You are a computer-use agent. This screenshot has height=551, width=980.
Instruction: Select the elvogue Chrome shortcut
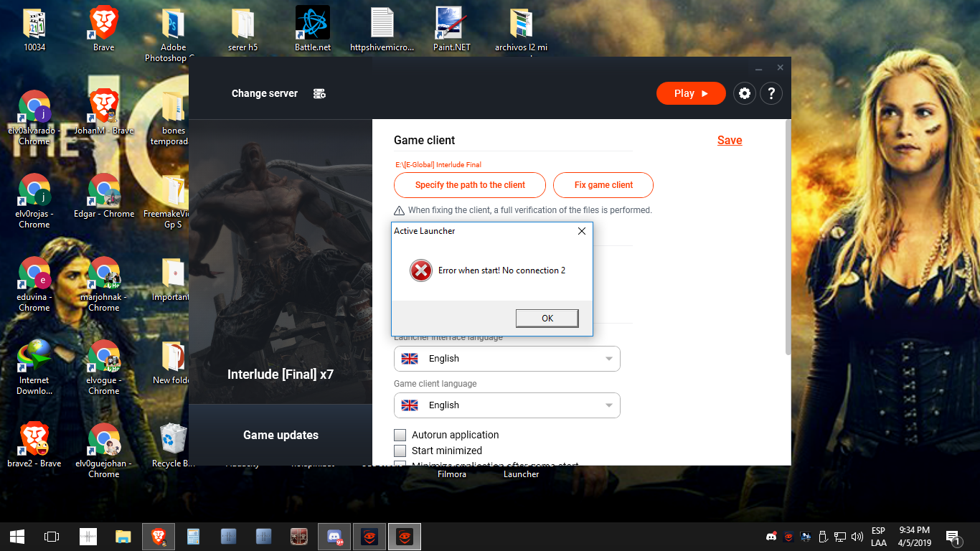pos(104,367)
